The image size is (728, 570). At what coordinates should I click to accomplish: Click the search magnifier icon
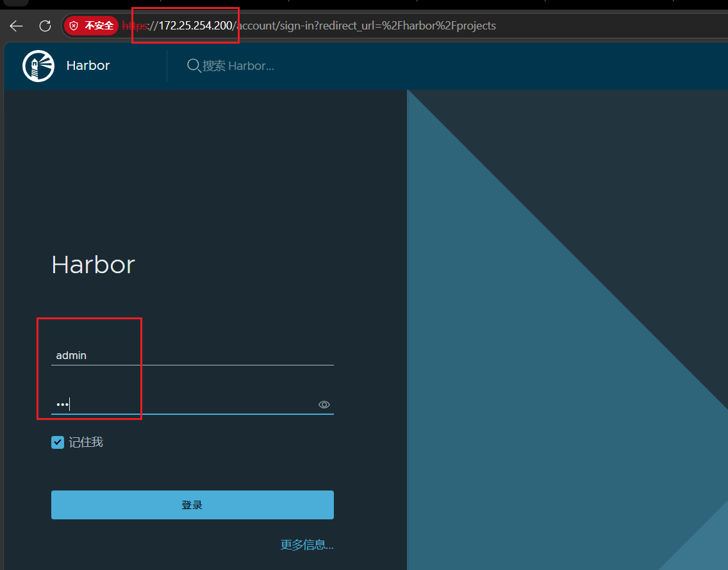[x=194, y=66]
